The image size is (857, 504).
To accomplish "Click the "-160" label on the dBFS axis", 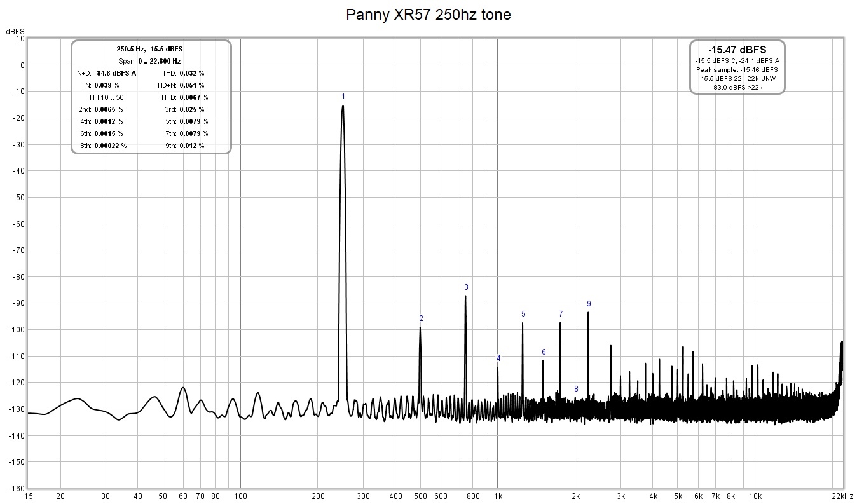I will (17, 488).
